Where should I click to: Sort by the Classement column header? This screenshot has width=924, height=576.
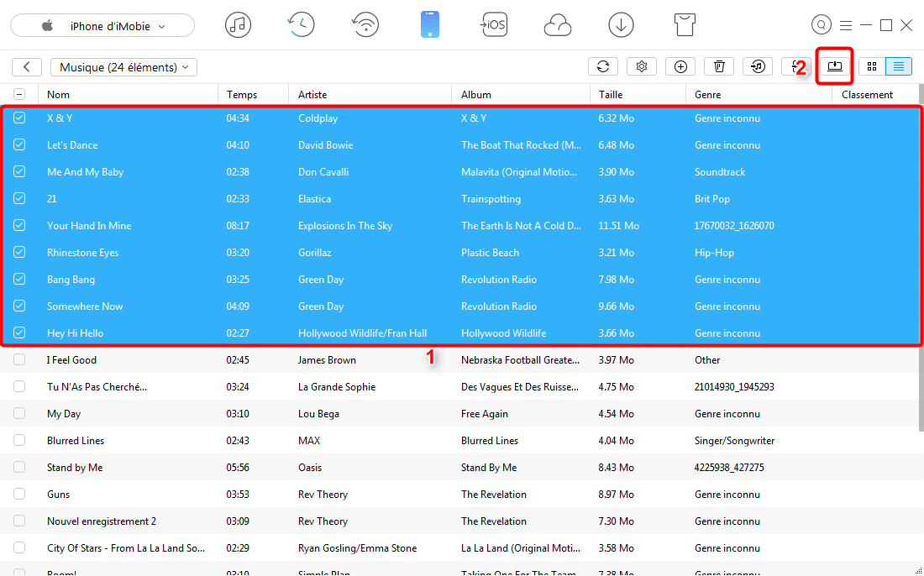[x=875, y=94]
